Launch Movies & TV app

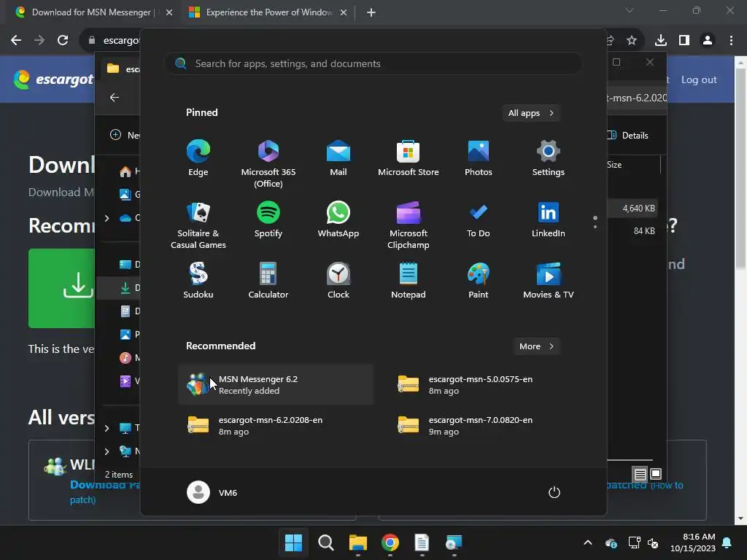pyautogui.click(x=549, y=281)
